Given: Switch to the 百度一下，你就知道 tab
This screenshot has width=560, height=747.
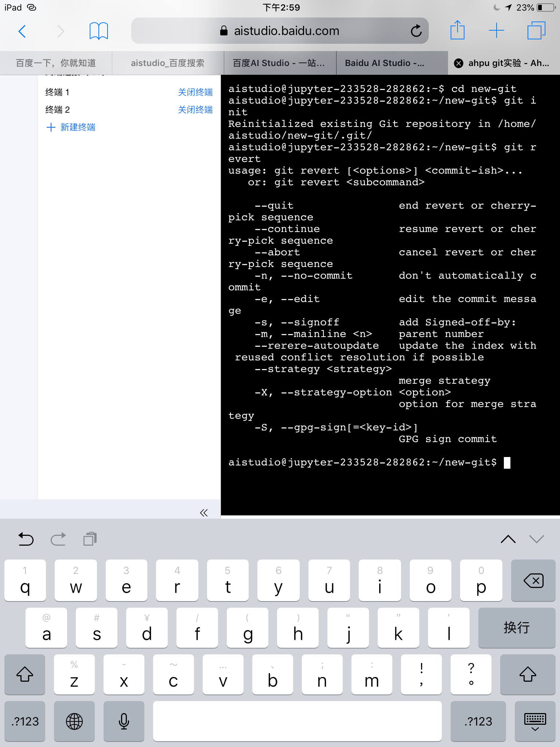Looking at the screenshot, I should [56, 63].
